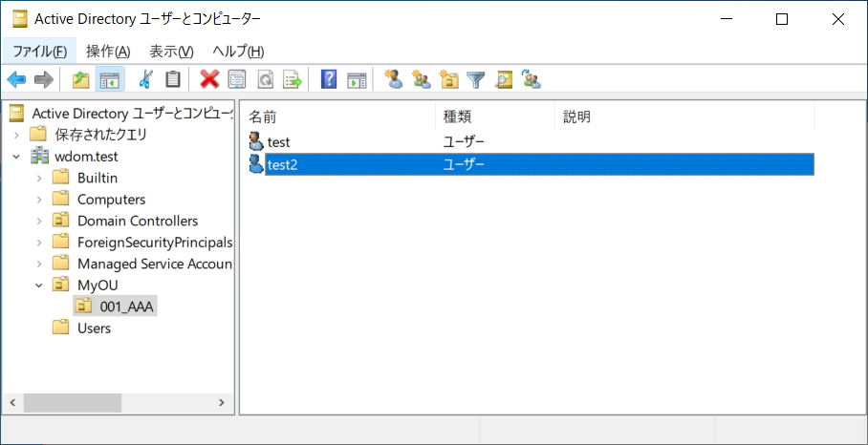Sort by the 種類 column header

click(495, 117)
